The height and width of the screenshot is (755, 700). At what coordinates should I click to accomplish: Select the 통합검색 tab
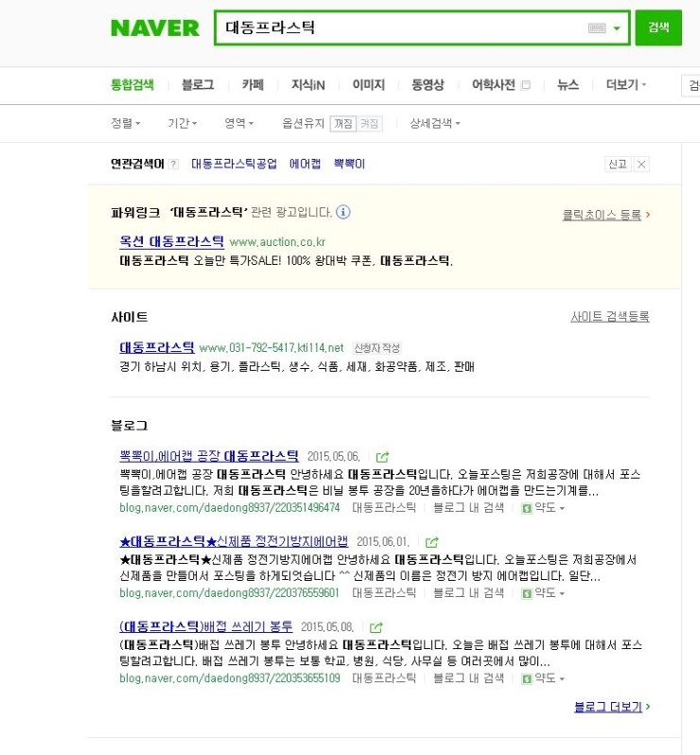click(x=132, y=85)
